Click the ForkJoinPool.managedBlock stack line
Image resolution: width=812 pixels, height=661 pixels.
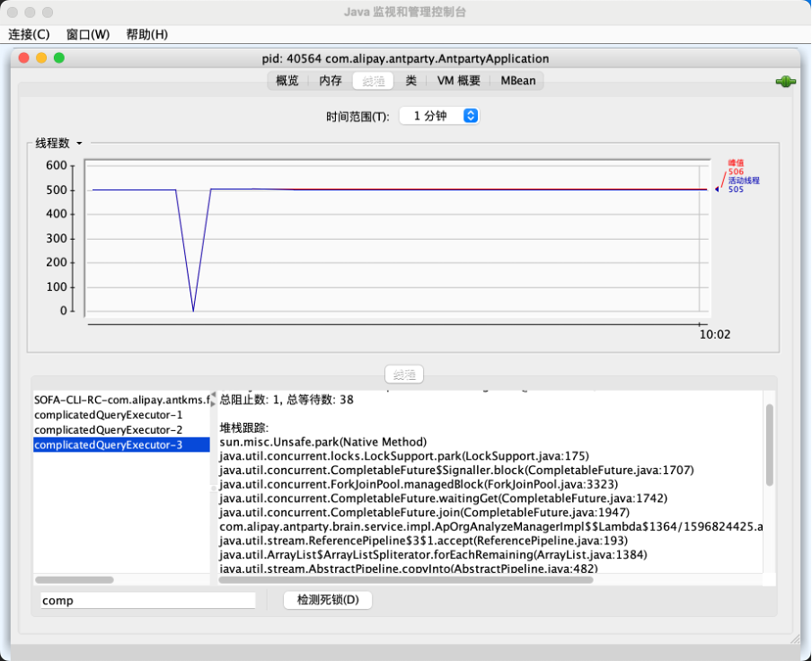(419, 484)
